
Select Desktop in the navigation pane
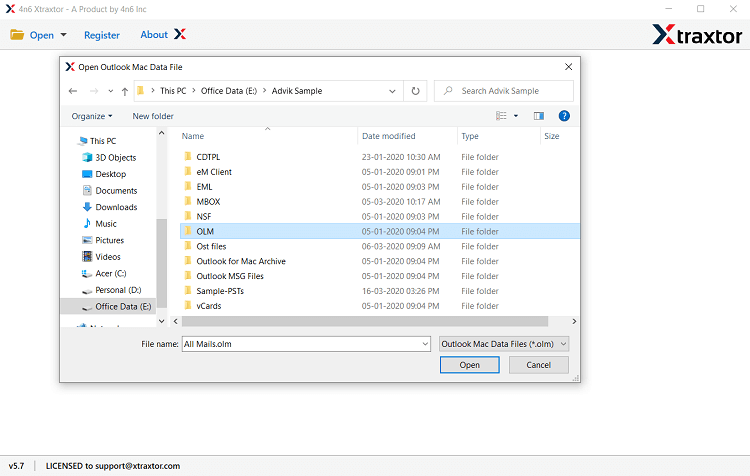[x=110, y=174]
